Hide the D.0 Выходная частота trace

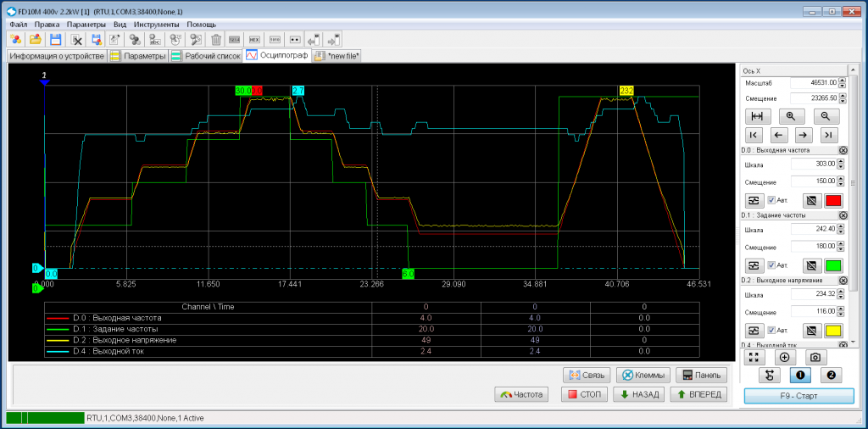coord(811,200)
